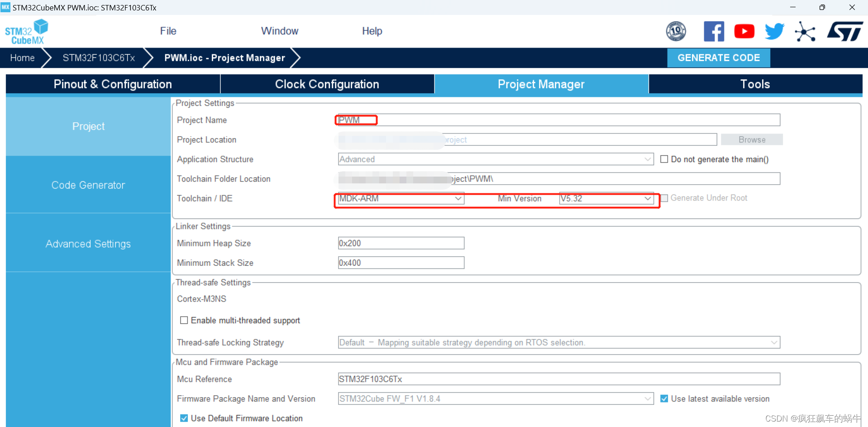Go to Home breadcrumb
This screenshot has width=868, height=427.
pos(22,58)
